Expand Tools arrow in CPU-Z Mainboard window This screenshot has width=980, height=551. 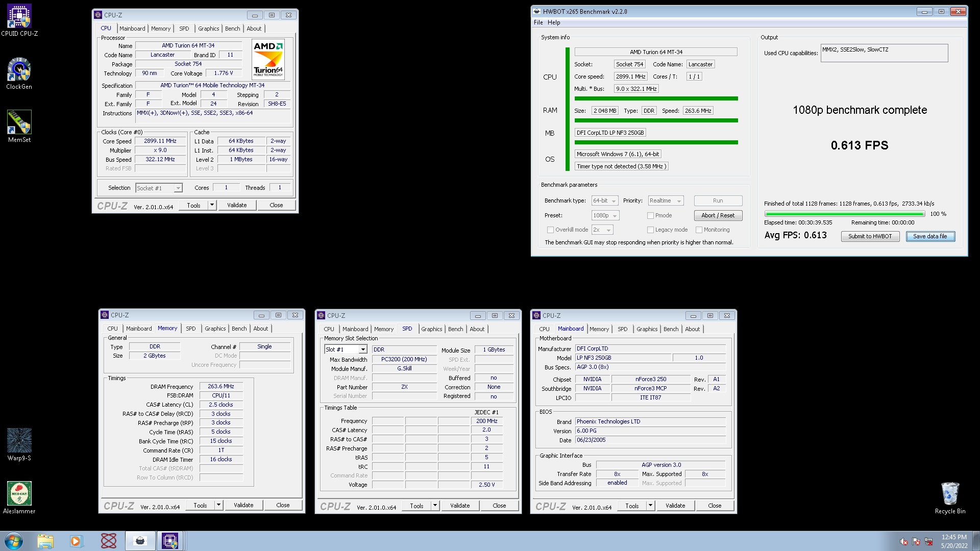[651, 506]
